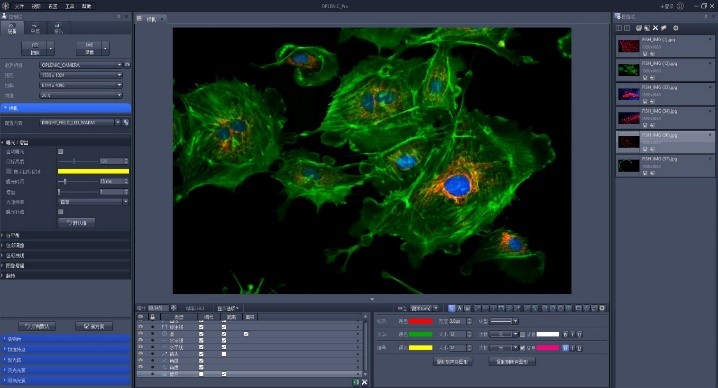Toggle the background checkbox beside the pink swatch
This screenshot has width=718, height=388.
tap(522, 348)
